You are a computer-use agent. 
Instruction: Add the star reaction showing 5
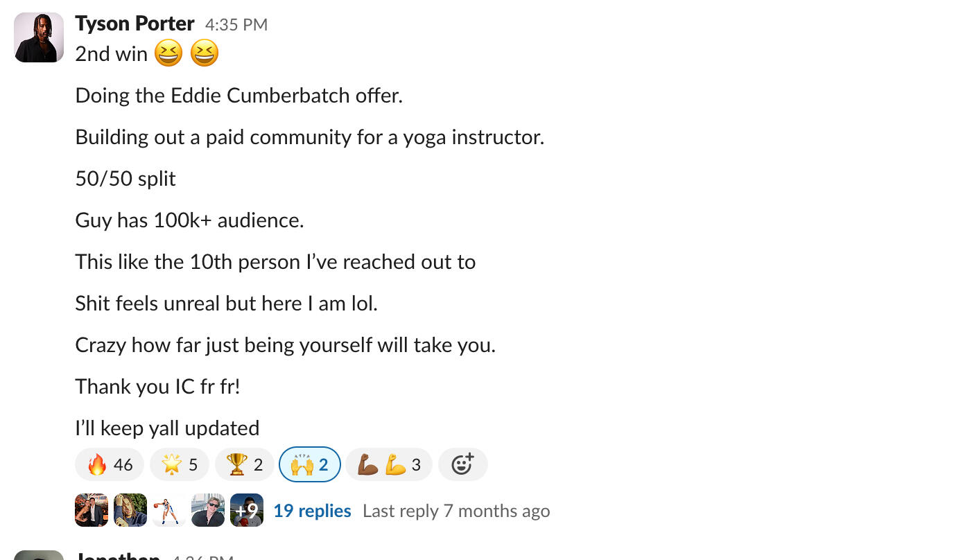[180, 464]
